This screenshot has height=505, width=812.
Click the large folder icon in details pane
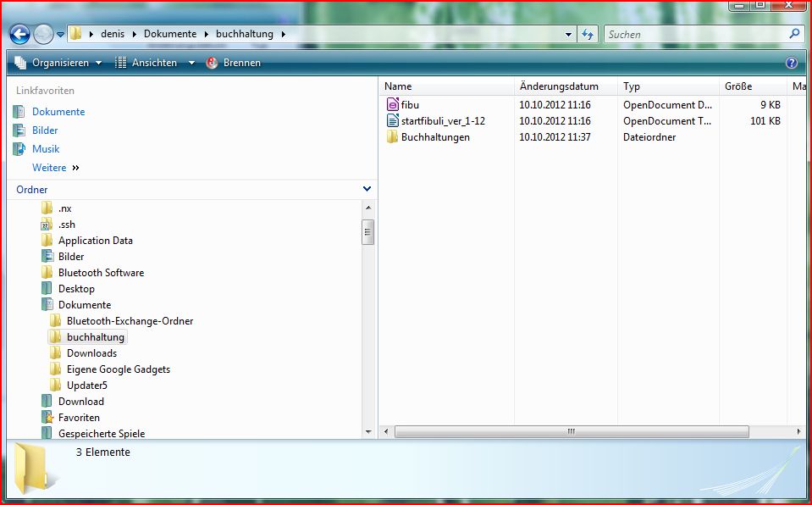point(36,469)
